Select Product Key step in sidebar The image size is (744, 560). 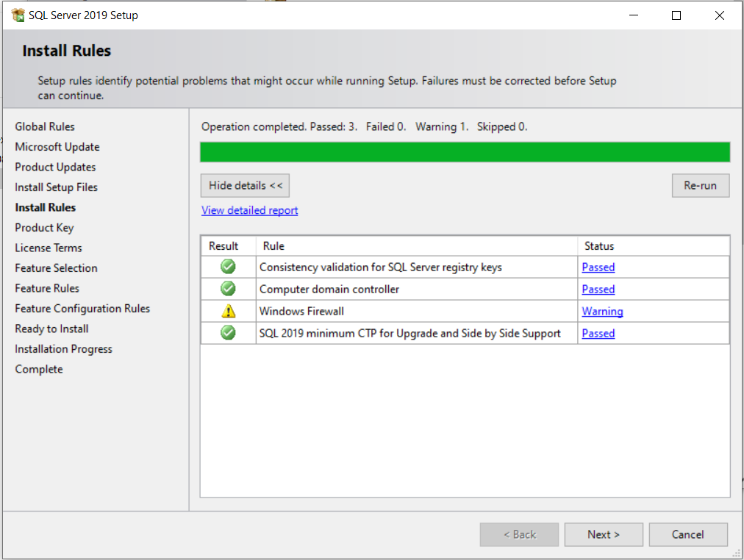coord(44,227)
